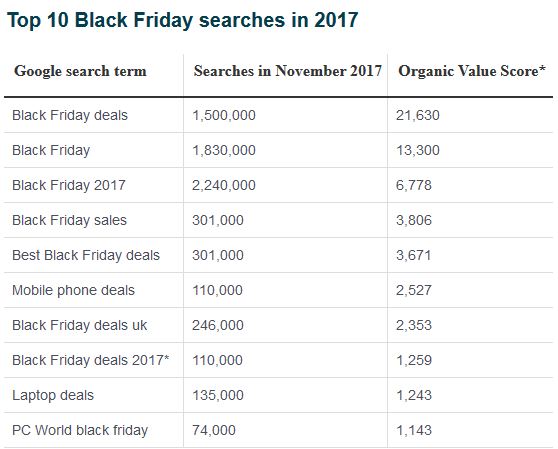Viewport: 558px width, 449px height.
Task: Click the 'Organic Value Score*' column header
Action: (472, 71)
